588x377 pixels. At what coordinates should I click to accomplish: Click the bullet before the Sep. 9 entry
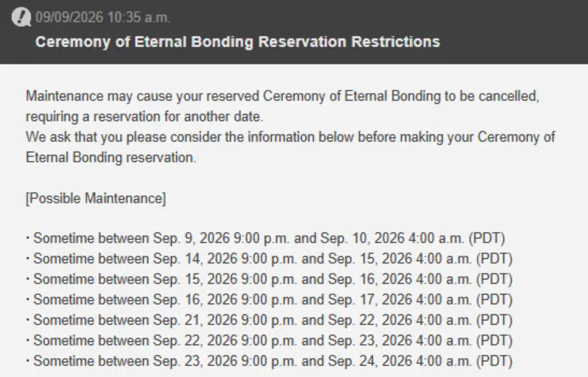[x=28, y=238]
